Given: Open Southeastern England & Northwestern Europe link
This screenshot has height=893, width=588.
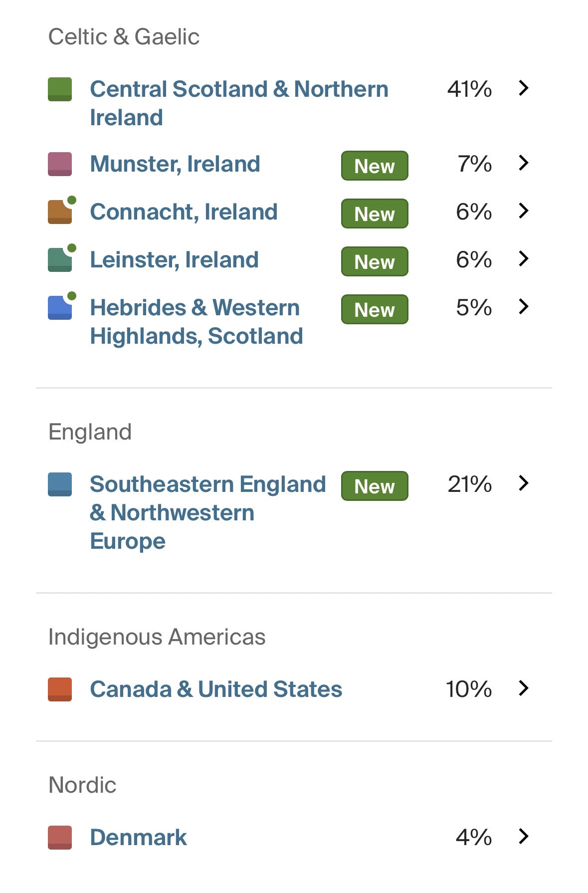Looking at the screenshot, I should [207, 512].
